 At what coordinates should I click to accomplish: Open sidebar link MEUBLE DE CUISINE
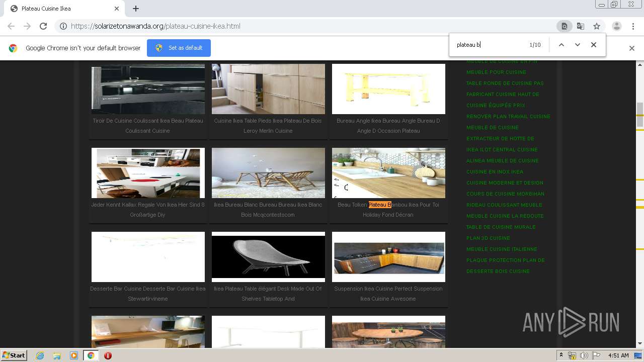tap(493, 128)
